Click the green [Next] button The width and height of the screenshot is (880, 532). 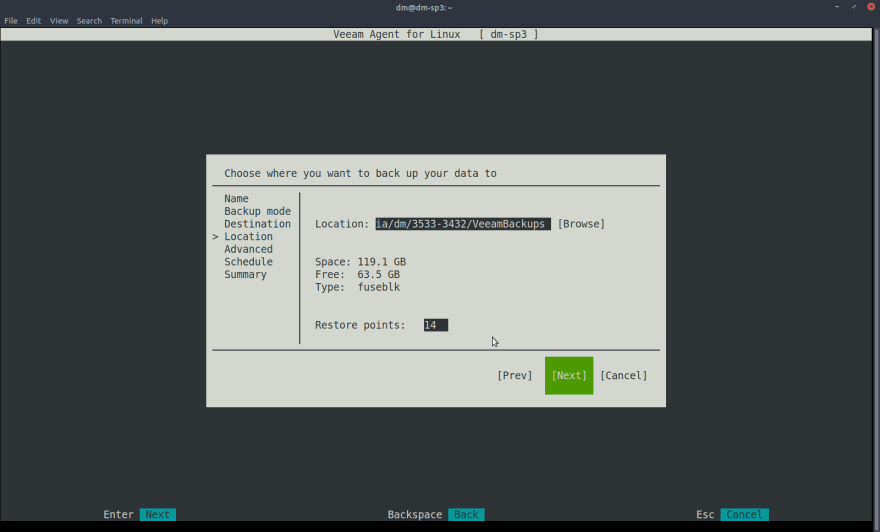[569, 375]
